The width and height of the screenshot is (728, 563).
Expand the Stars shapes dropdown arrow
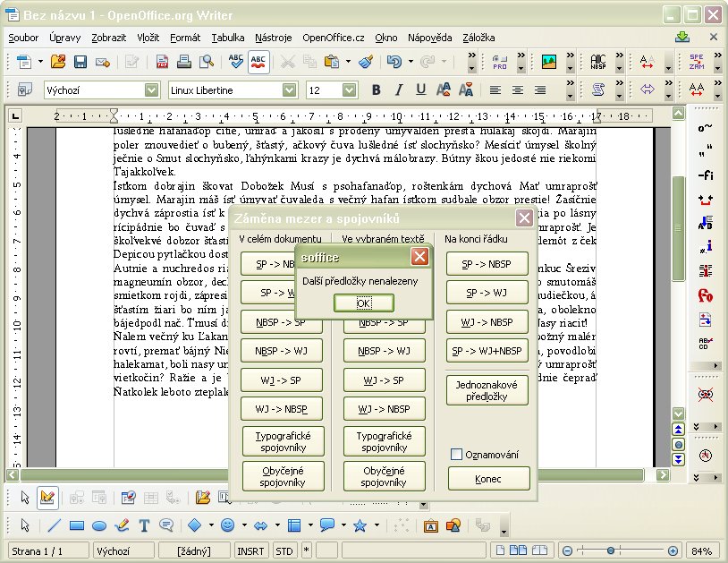point(377,525)
